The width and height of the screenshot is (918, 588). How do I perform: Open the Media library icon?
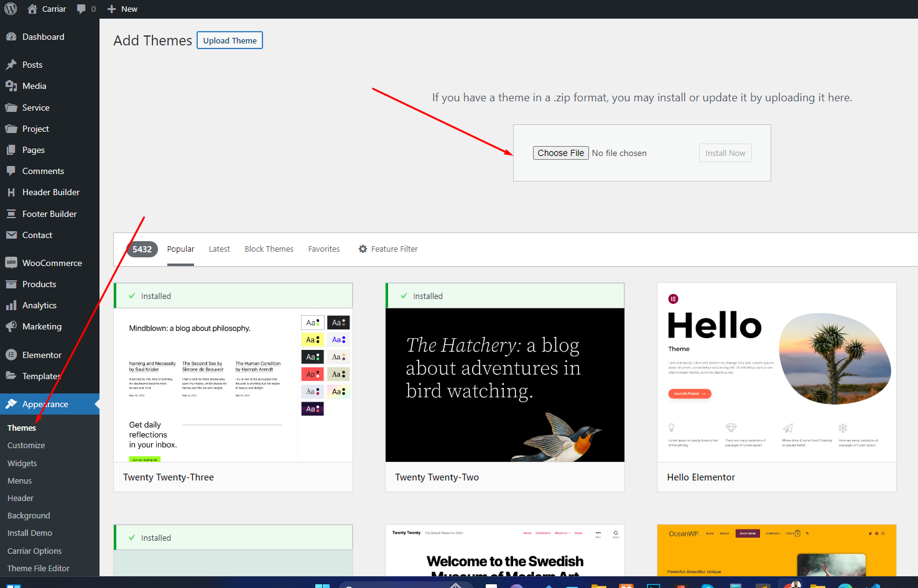(x=11, y=86)
